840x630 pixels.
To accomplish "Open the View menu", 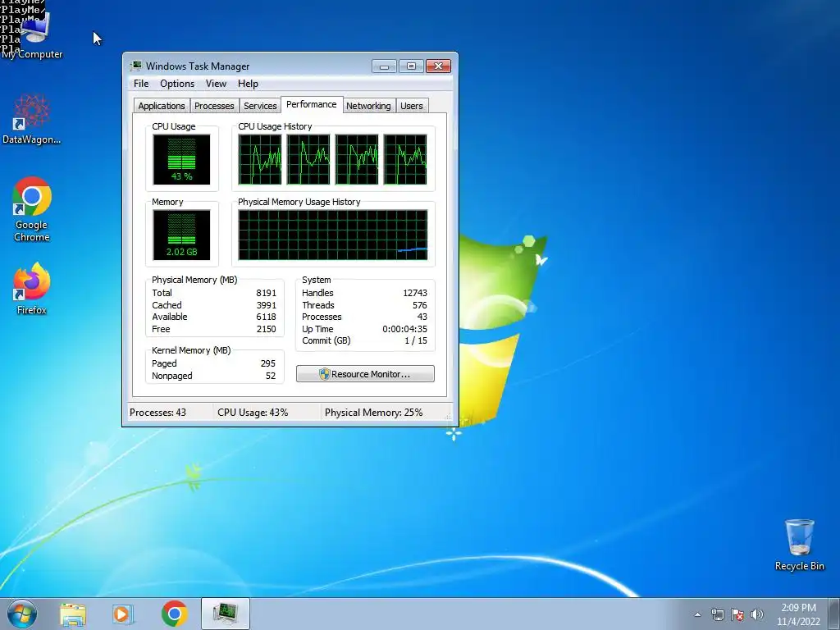I will click(x=216, y=84).
